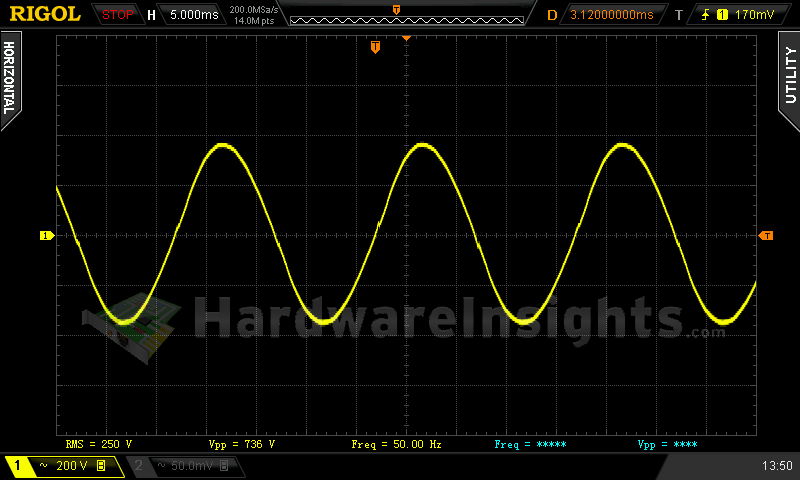
Task: Click the 13:50 clock display
Action: [776, 466]
